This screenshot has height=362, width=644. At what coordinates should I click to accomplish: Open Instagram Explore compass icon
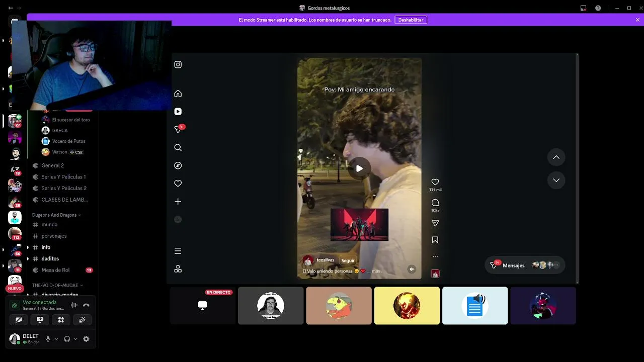click(178, 165)
